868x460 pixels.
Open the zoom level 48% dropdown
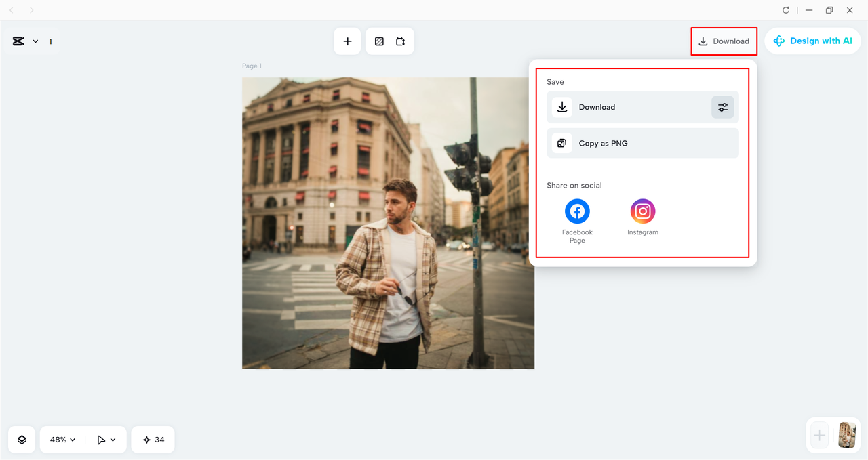[x=61, y=439]
